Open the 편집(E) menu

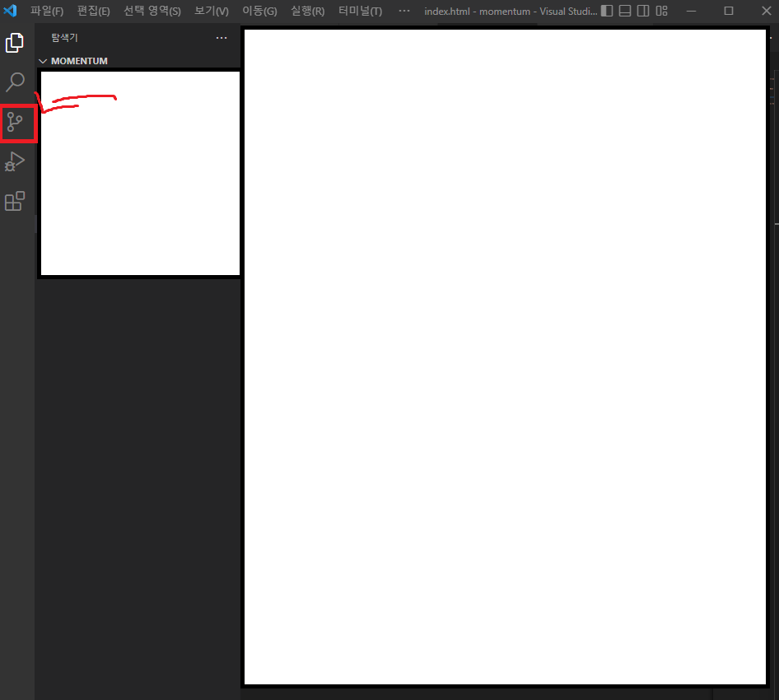tap(93, 11)
